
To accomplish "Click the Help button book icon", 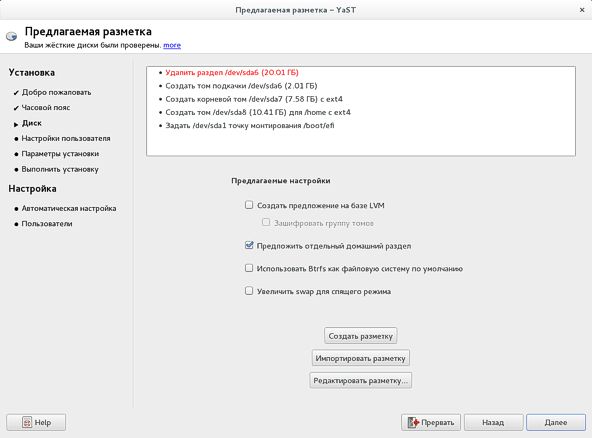I will point(27,422).
